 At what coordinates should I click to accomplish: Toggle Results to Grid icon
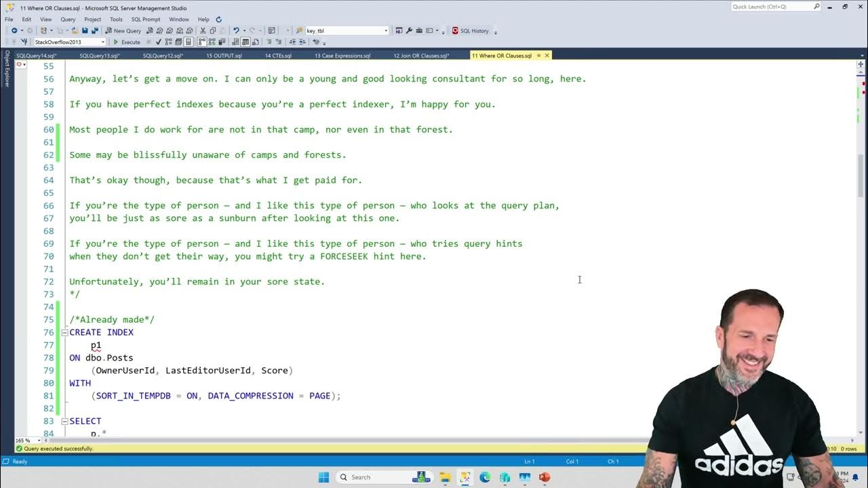click(245, 42)
